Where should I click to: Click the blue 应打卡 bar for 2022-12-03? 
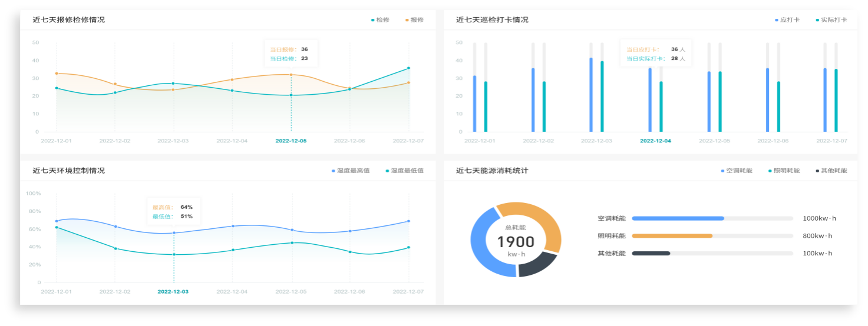click(591, 94)
